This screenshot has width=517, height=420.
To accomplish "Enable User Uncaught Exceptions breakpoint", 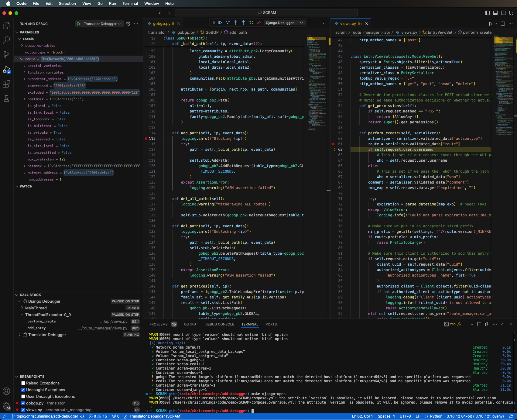I will pos(23,397).
